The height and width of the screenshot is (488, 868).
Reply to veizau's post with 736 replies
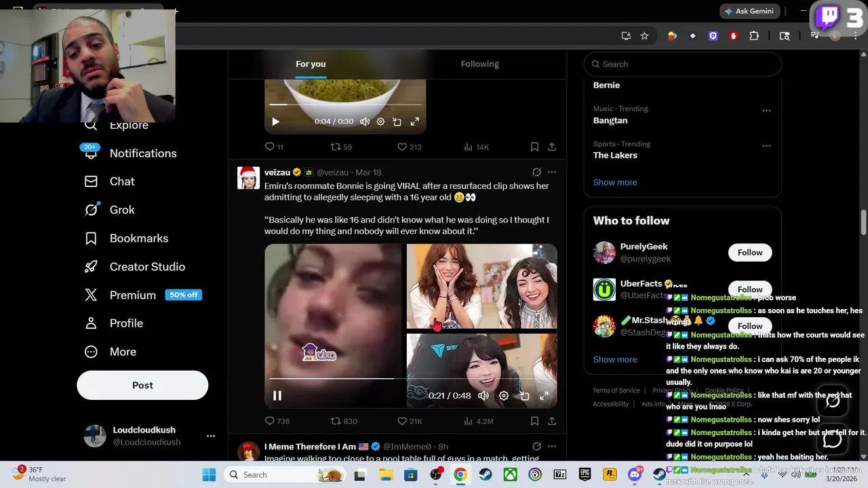pos(277,421)
